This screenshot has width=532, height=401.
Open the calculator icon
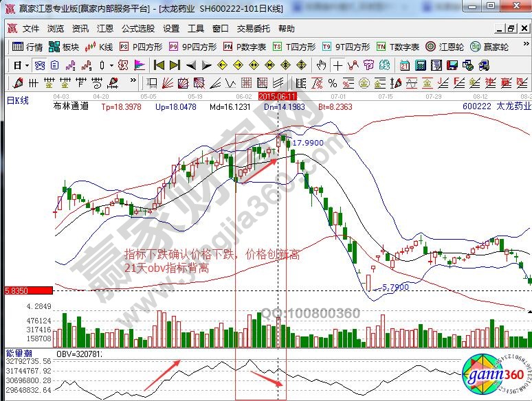pyautogui.click(x=421, y=65)
